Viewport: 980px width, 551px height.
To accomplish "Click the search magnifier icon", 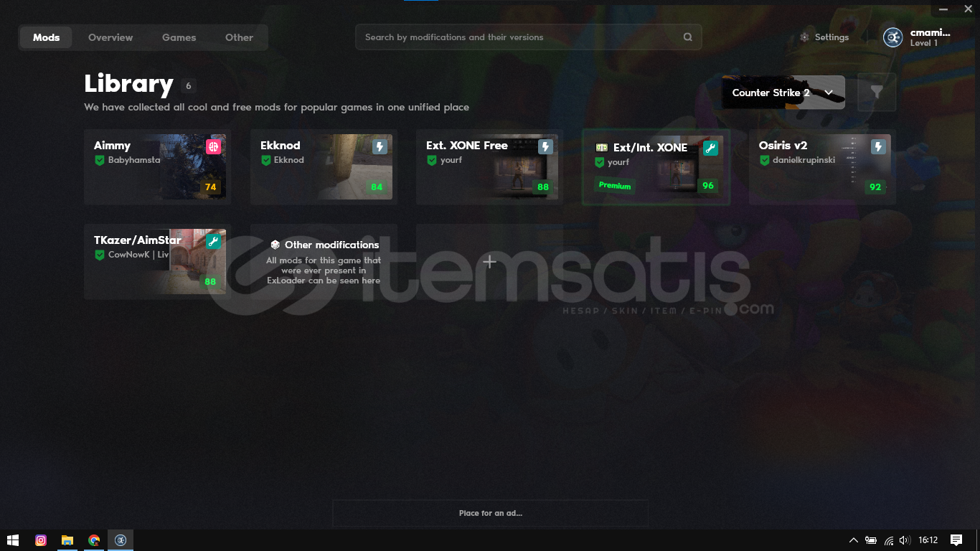I will [x=688, y=37].
